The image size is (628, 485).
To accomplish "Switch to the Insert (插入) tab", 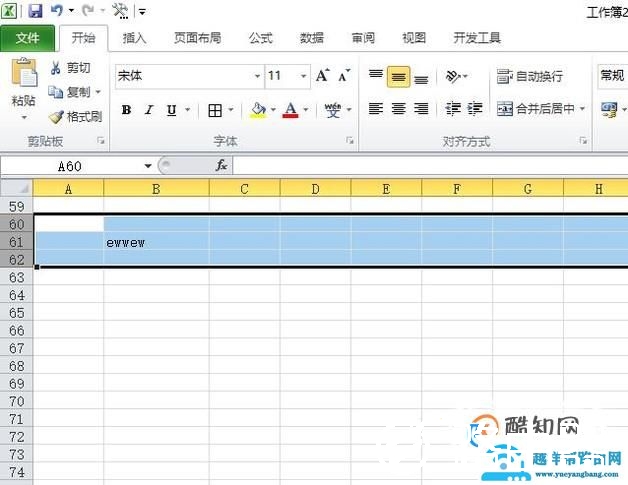I will point(134,38).
